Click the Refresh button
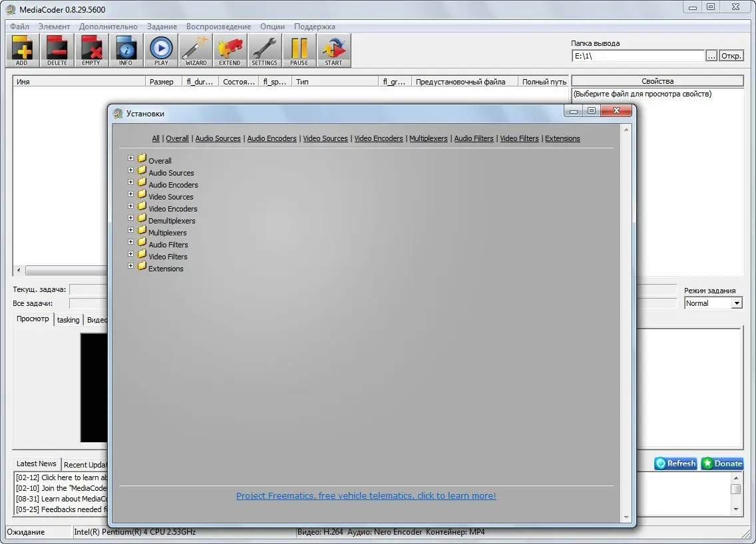This screenshot has height=544, width=756. (x=675, y=464)
